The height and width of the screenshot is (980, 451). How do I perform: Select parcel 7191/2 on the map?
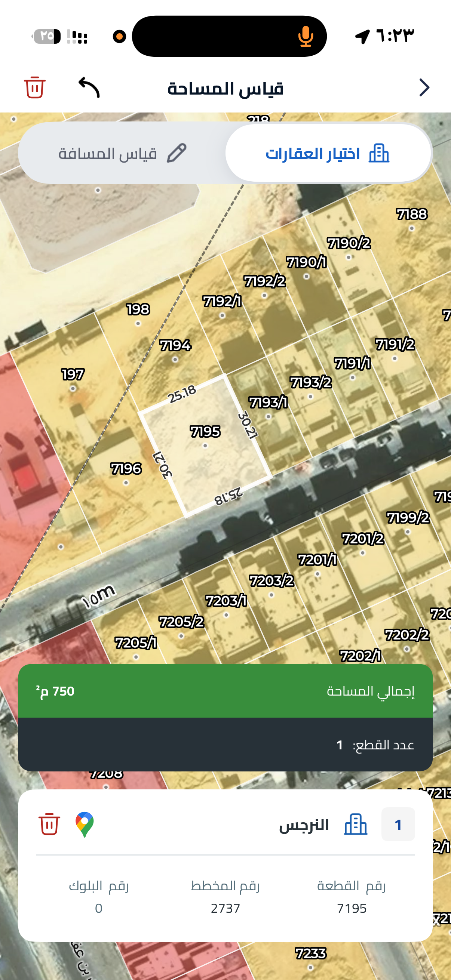(x=395, y=345)
